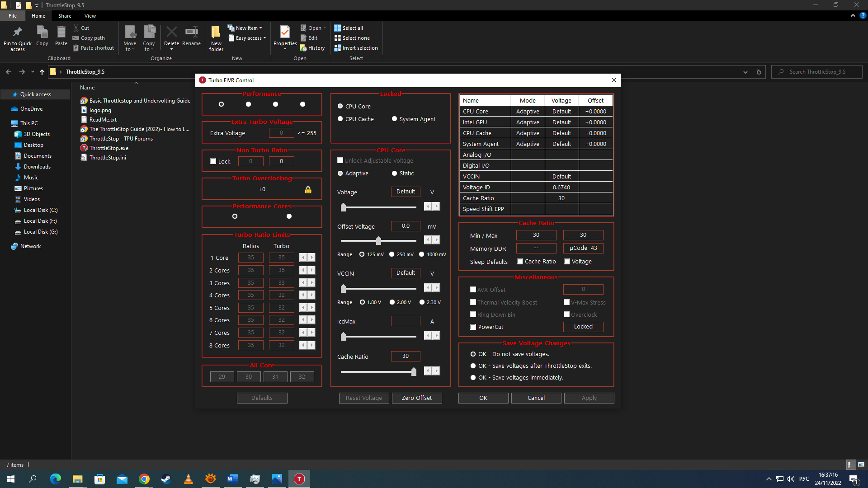Click the VCCIN slider thumb
This screenshot has height=488, width=868.
click(343, 289)
